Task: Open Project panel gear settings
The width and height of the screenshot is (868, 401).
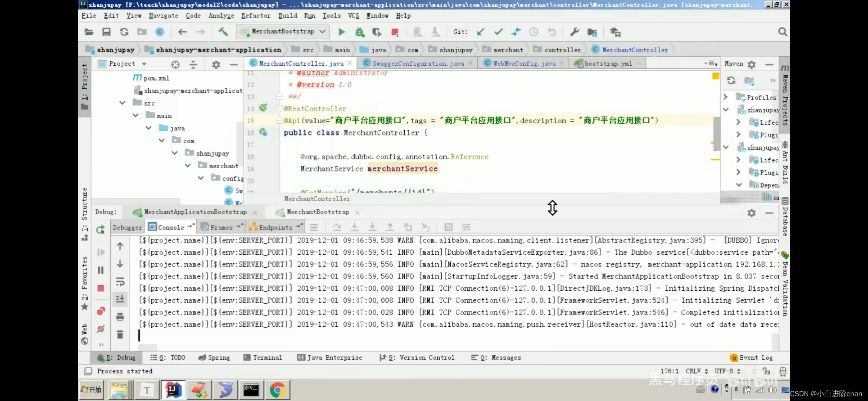Action: (x=216, y=65)
